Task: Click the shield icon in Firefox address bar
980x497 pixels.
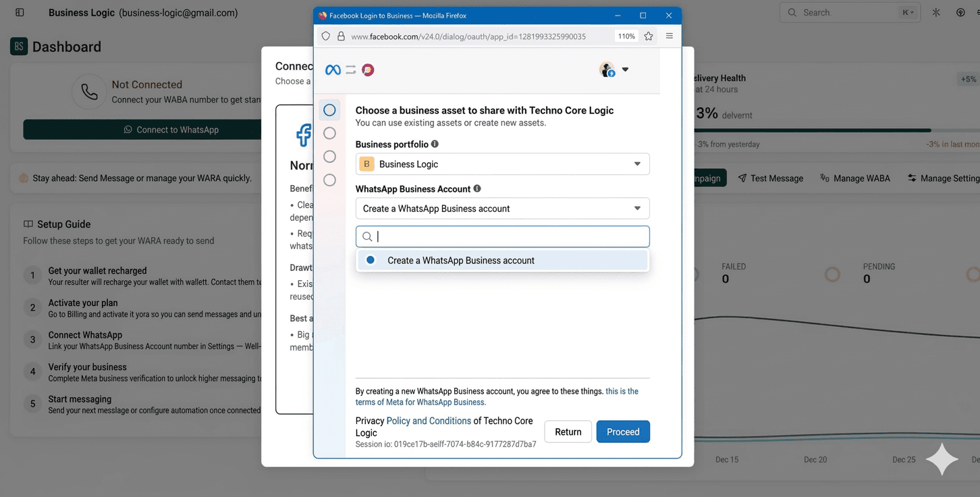Action: point(326,36)
